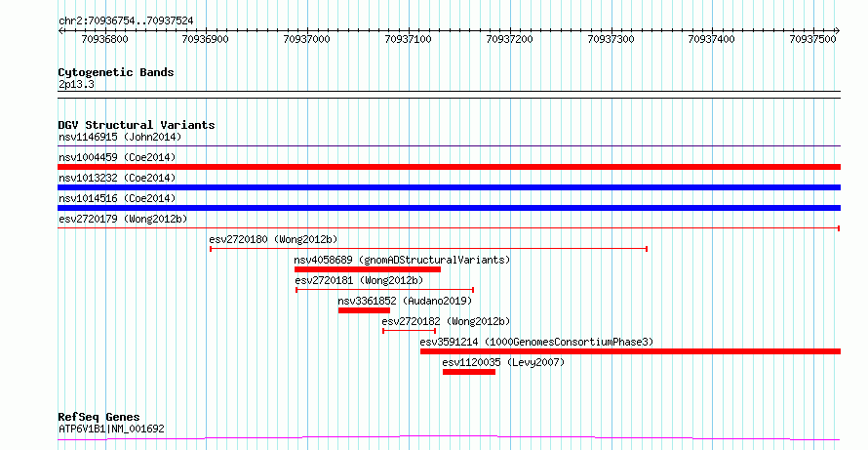Image resolution: width=868 pixels, height=450 pixels.
Task: Click the short esv2720182 bracketed line
Action: point(409,331)
